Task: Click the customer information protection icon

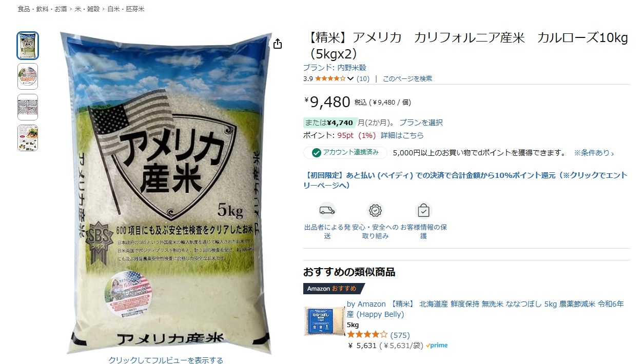Action: tap(423, 211)
